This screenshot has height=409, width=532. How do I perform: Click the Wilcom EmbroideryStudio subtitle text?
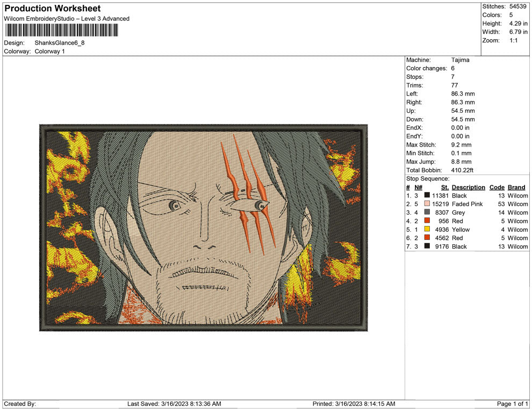click(67, 19)
